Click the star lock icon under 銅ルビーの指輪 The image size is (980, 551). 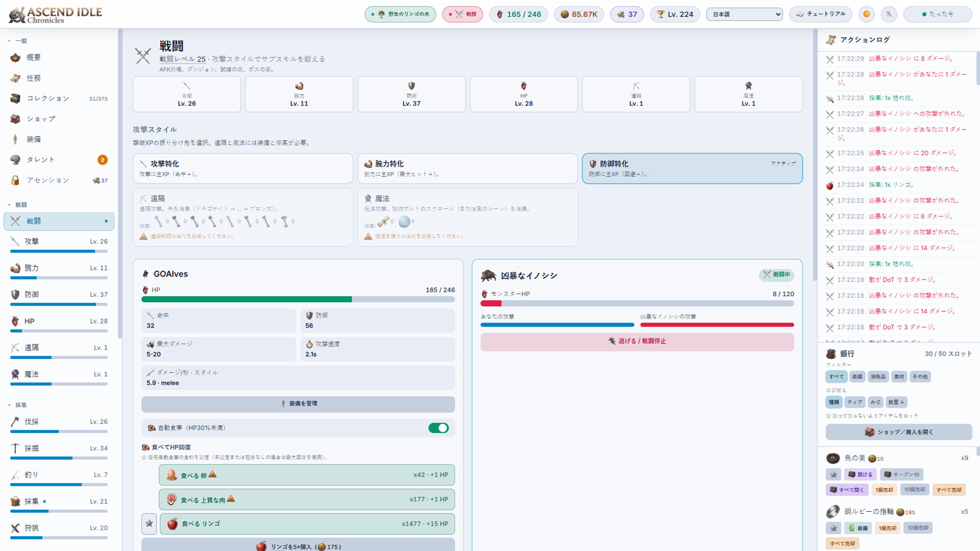[x=834, y=528]
